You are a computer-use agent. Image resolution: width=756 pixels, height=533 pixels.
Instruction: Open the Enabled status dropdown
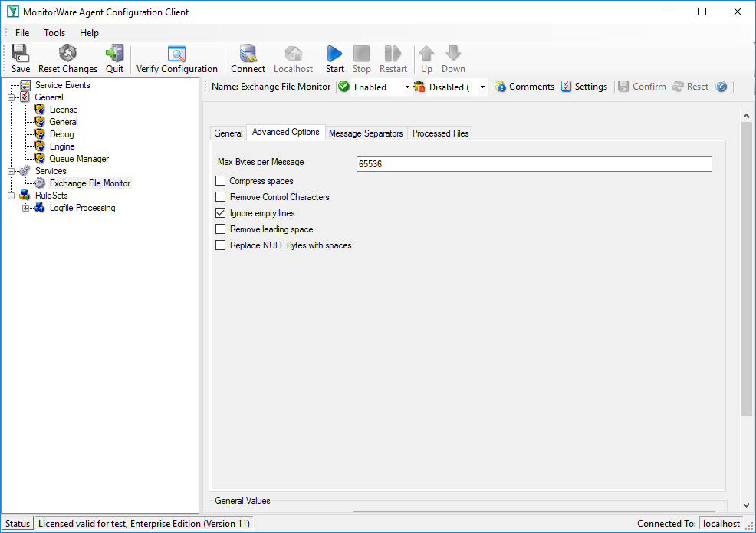click(x=407, y=87)
